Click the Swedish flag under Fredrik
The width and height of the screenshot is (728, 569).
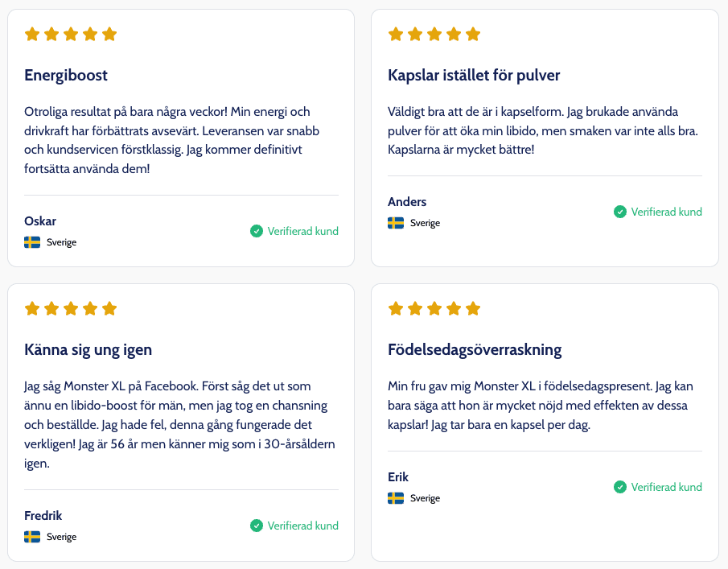point(32,537)
